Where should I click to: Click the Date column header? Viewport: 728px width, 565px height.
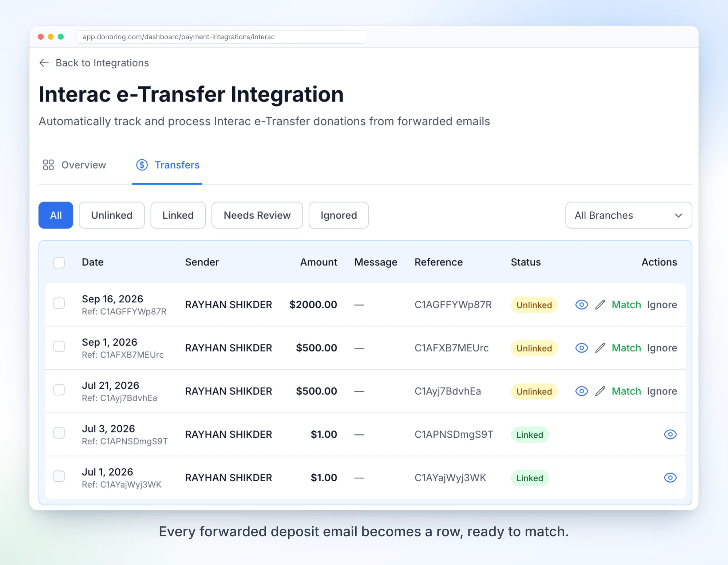pos(92,262)
